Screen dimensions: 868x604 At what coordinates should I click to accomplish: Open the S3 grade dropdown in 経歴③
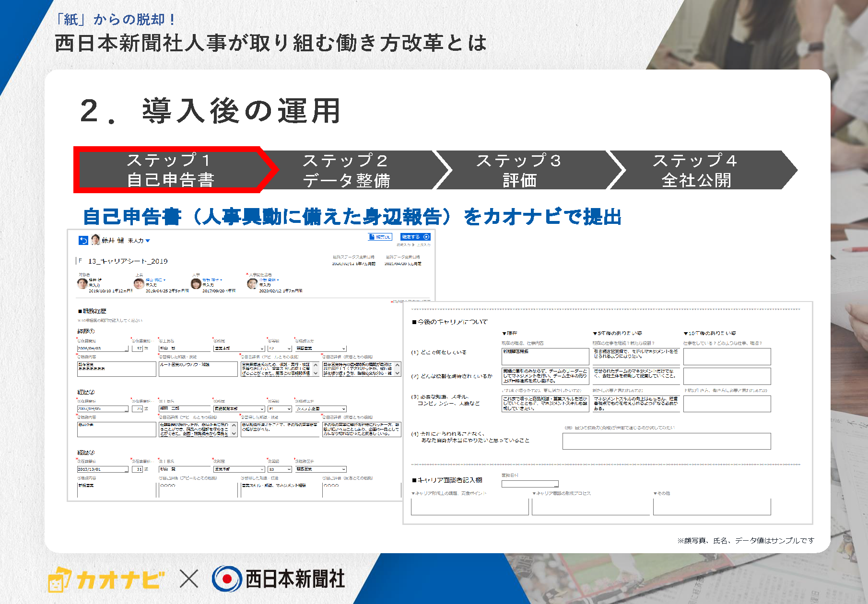280,469
